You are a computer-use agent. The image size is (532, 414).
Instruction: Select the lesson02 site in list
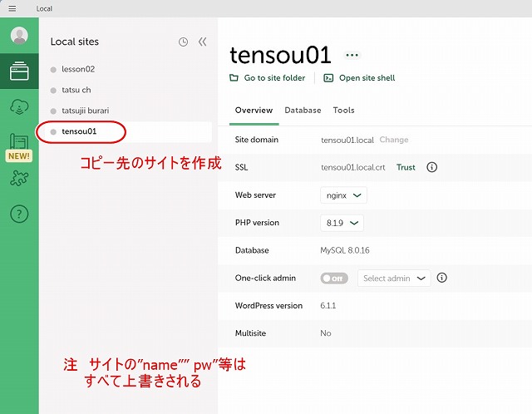pyautogui.click(x=78, y=69)
